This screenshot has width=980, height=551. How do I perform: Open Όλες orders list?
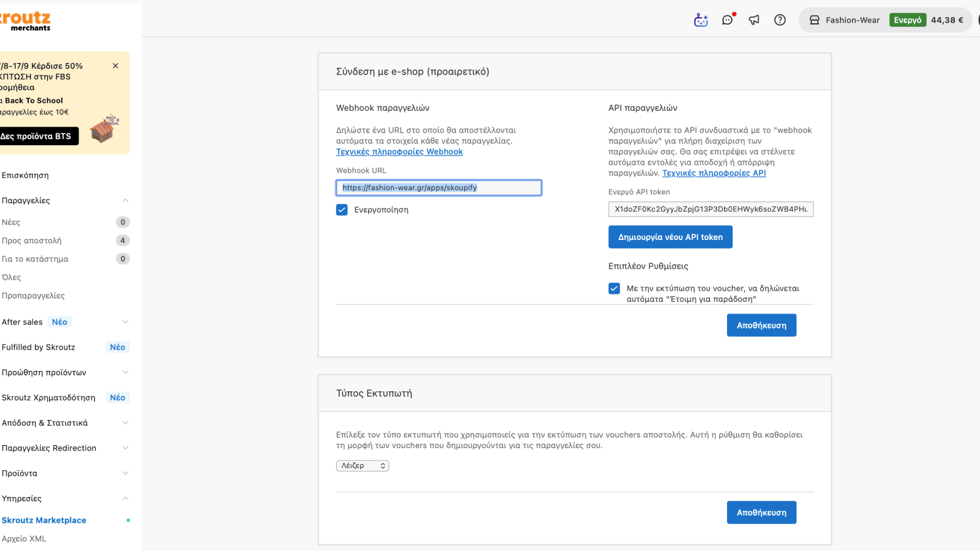pos(12,277)
